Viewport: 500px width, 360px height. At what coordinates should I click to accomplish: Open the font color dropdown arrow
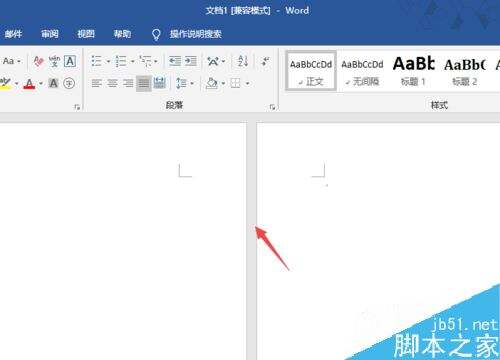[x=41, y=83]
